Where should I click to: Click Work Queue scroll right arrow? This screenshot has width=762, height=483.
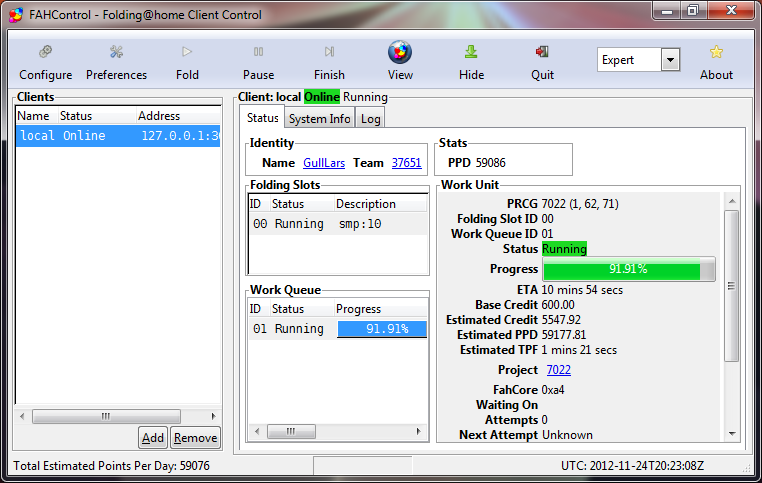click(418, 431)
